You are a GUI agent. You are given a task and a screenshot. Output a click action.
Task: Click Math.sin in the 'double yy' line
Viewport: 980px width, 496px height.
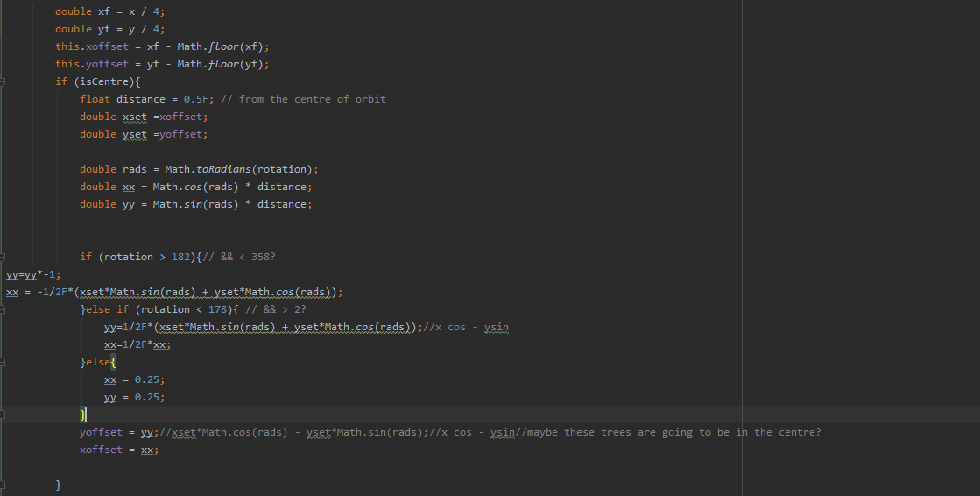[x=179, y=204]
